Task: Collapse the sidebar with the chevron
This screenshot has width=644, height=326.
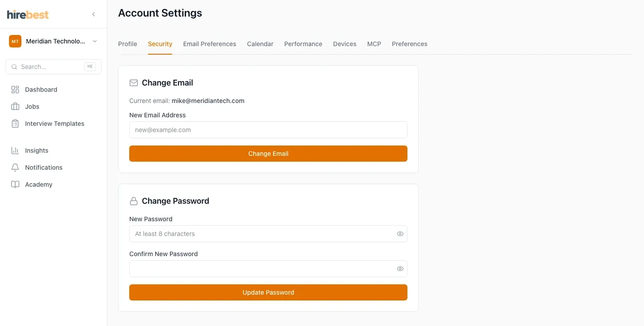Action: (x=93, y=14)
